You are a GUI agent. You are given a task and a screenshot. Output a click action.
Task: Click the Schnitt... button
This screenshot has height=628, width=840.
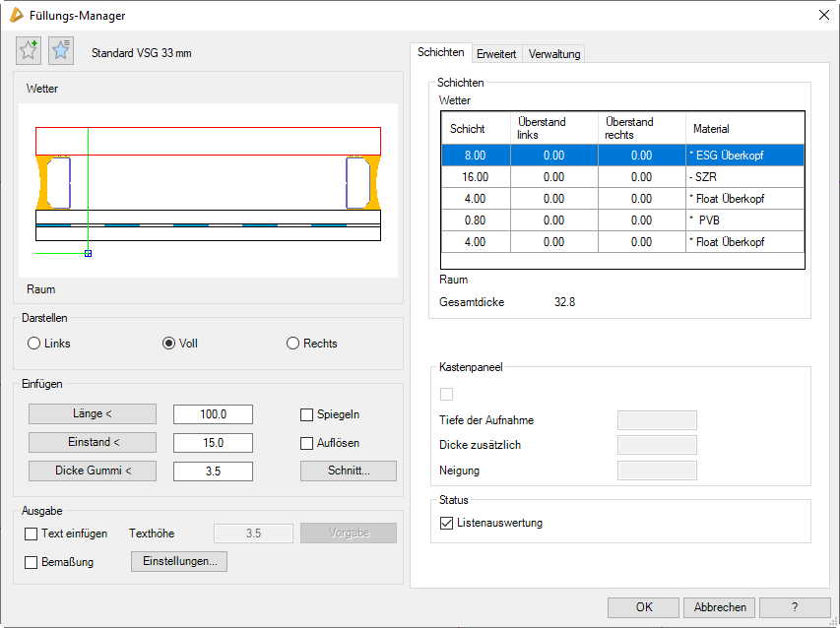348,471
